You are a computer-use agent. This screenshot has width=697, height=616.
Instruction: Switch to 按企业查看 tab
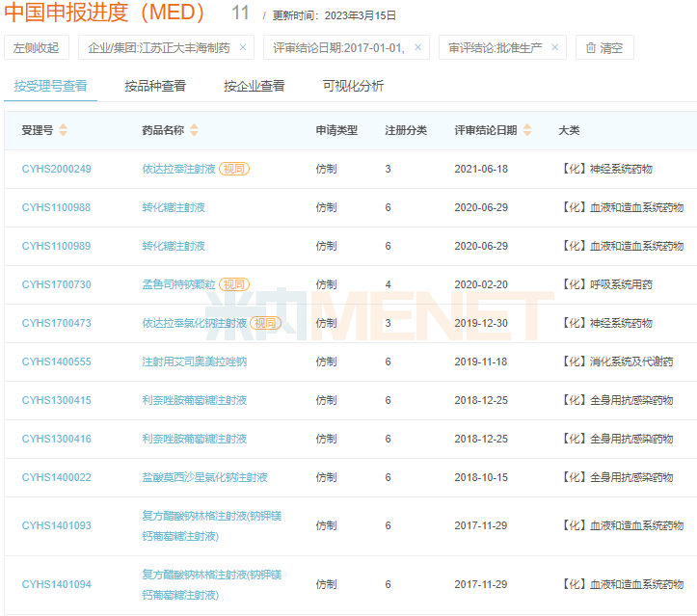(x=255, y=86)
